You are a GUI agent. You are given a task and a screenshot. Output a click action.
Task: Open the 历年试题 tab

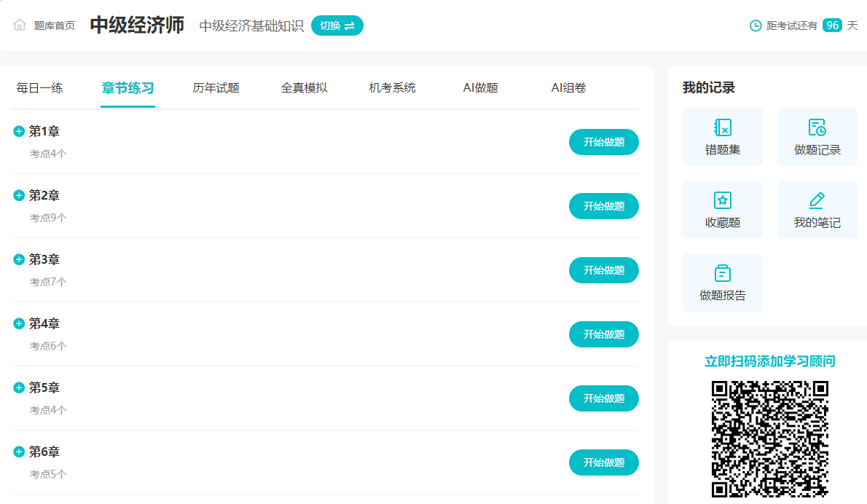pyautogui.click(x=216, y=88)
